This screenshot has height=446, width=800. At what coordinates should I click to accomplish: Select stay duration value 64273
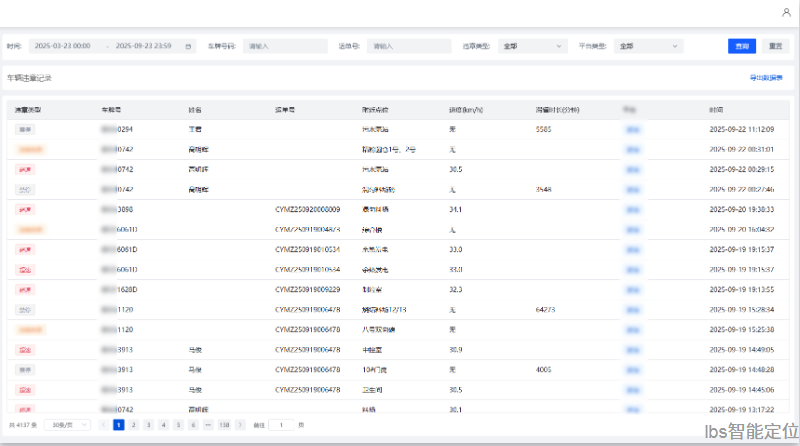[x=545, y=310]
